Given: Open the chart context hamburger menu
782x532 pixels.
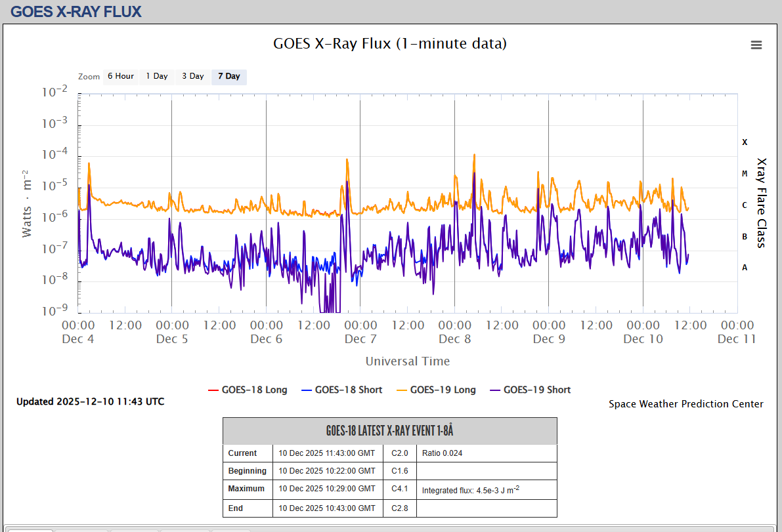Looking at the screenshot, I should (x=756, y=45).
